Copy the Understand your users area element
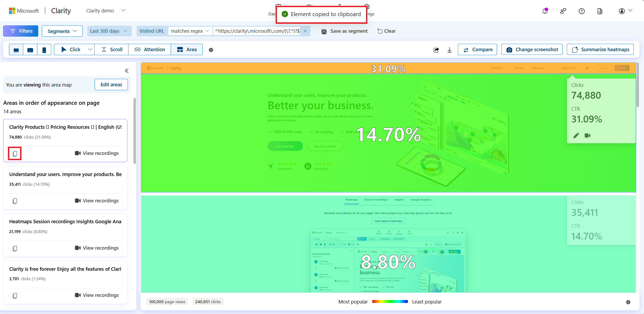This screenshot has height=314, width=644. (15, 201)
